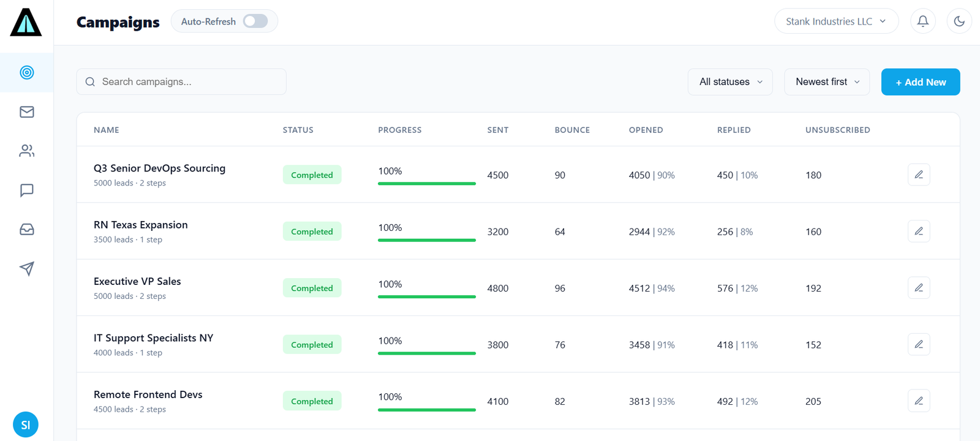Click bounce value 82
This screenshot has height=441, width=980.
point(560,402)
